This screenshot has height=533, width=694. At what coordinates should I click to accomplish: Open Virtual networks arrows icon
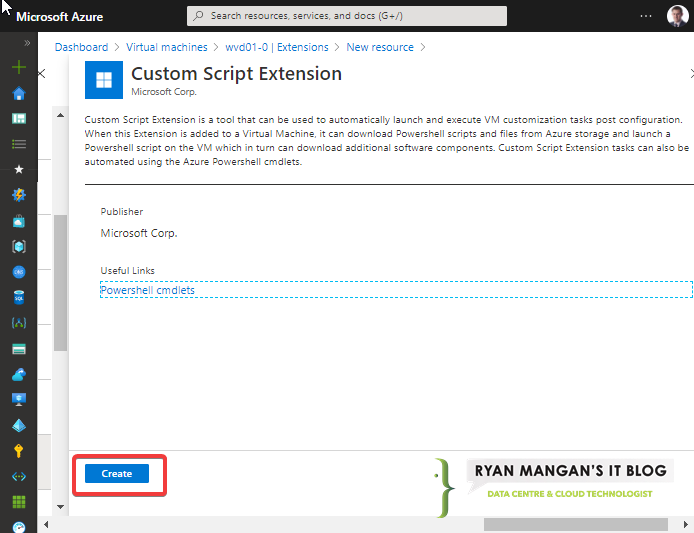(x=19, y=476)
